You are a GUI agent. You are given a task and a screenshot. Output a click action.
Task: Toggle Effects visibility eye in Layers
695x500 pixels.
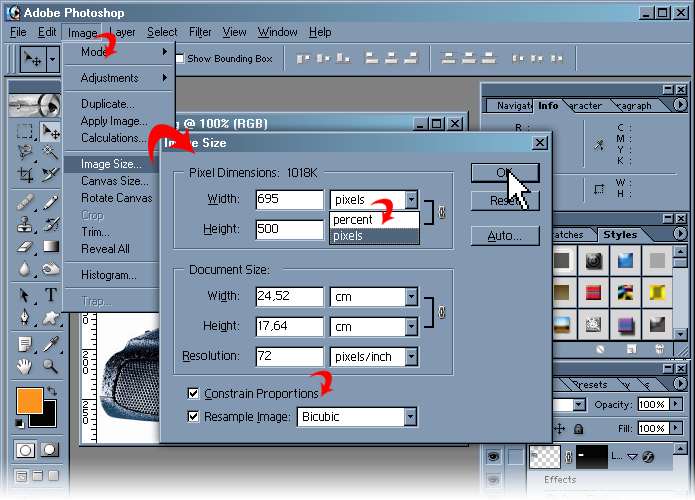[493, 480]
